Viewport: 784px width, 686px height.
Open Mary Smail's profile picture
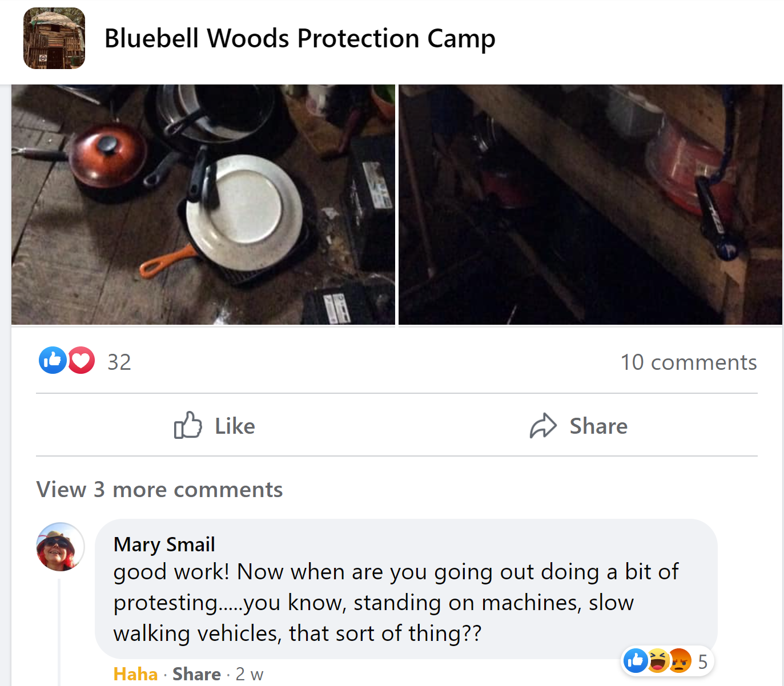[x=60, y=547]
